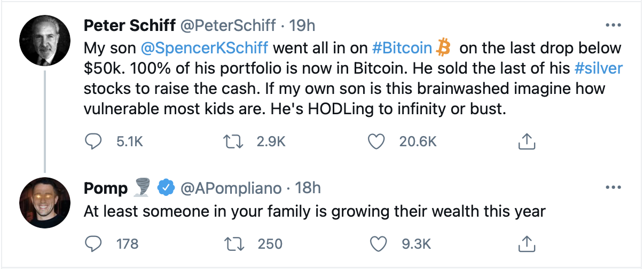Reply to Peter Schiff's tweet

(93, 141)
